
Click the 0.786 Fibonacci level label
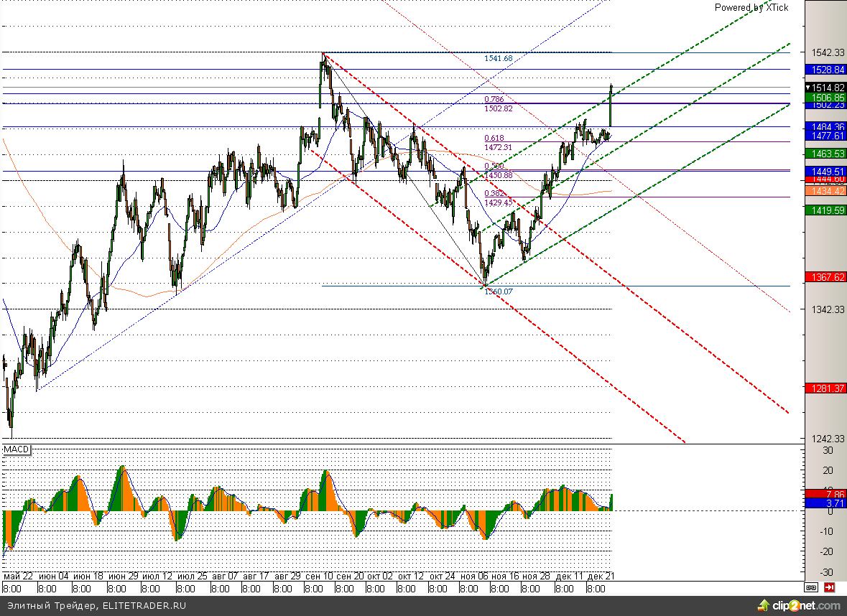point(494,99)
